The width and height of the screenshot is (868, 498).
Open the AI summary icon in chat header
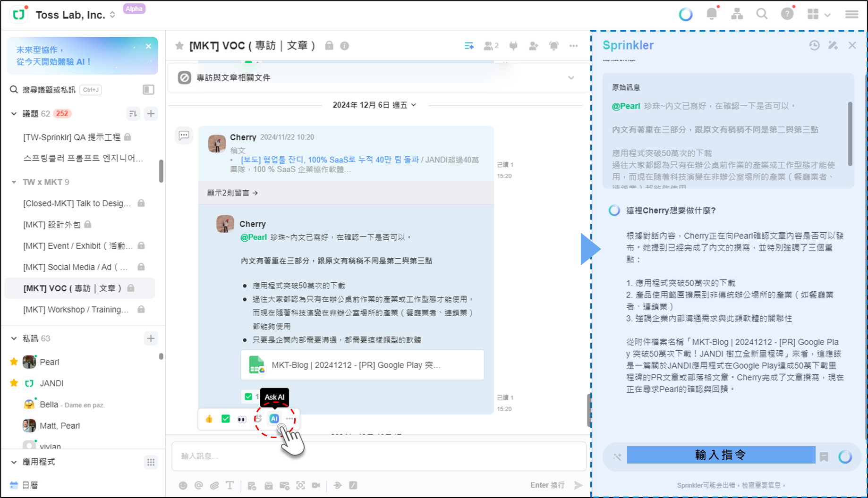(x=469, y=46)
